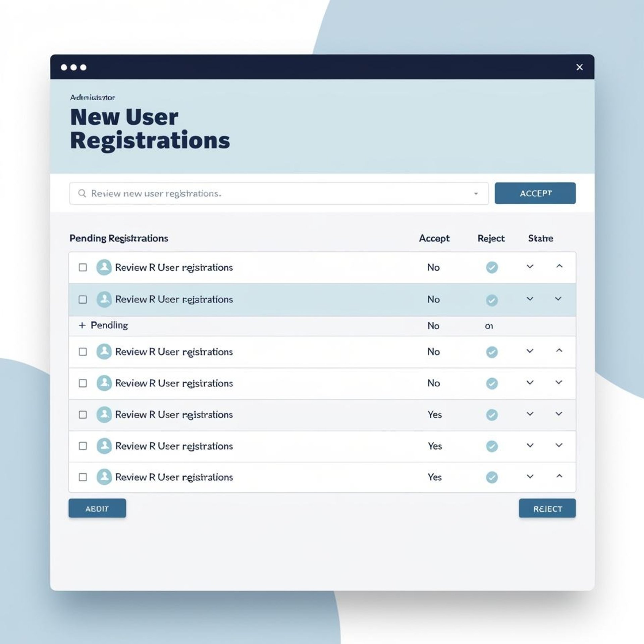Check the last row's checkbox
The image size is (644, 644).
point(83,477)
